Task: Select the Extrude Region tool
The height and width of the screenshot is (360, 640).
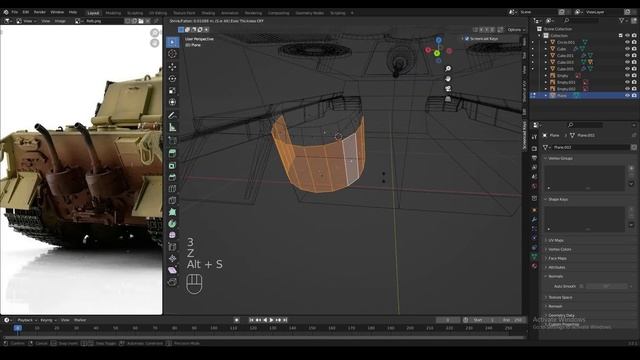Action: point(172,153)
